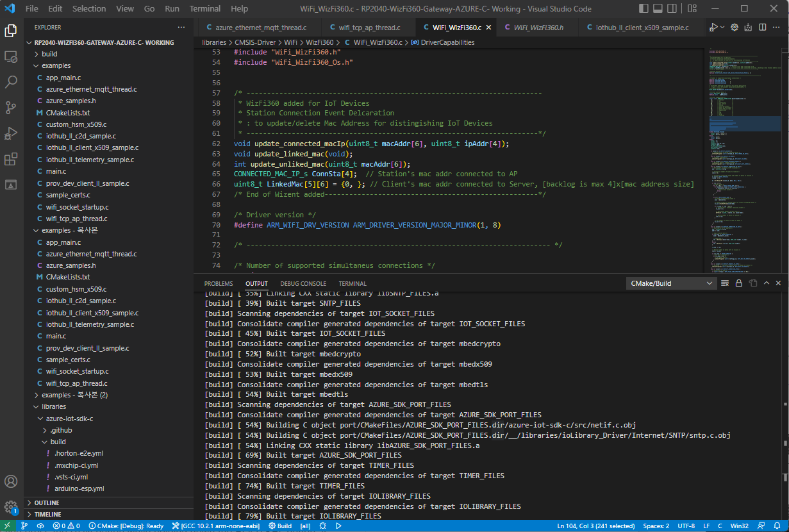Click the cloud sync icon in the status bar

pos(40,526)
